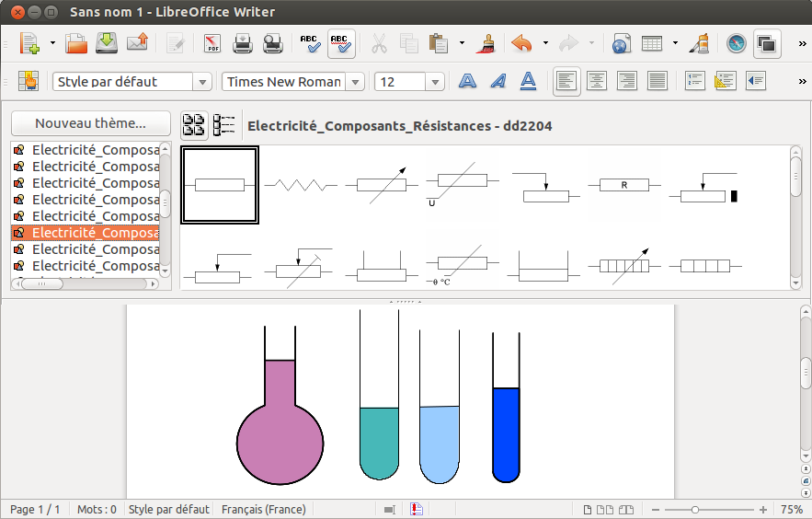Open the font size dropdown
Image resolution: width=812 pixels, height=519 pixels.
[435, 82]
